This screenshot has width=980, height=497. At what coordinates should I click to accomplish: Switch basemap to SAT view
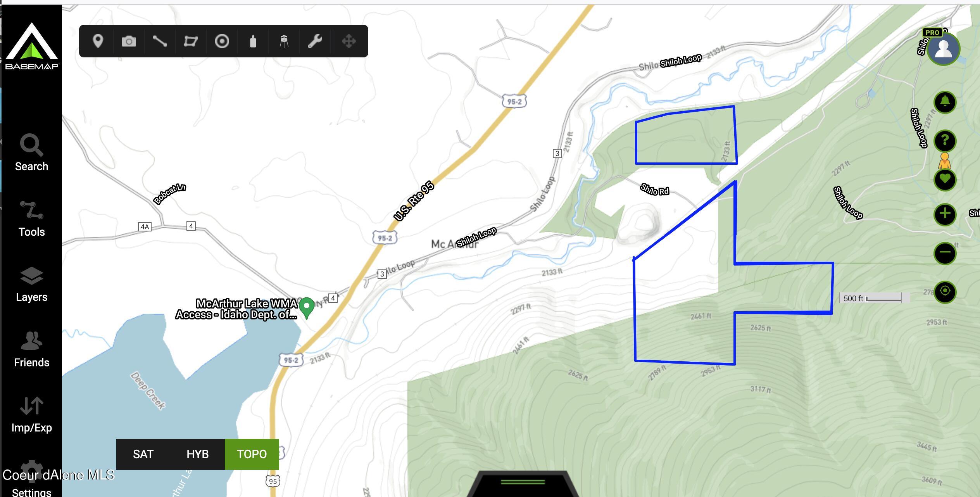tap(143, 454)
